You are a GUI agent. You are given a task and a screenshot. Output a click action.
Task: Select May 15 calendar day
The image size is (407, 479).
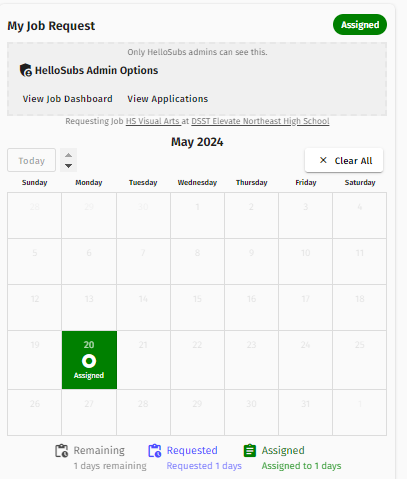197,307
